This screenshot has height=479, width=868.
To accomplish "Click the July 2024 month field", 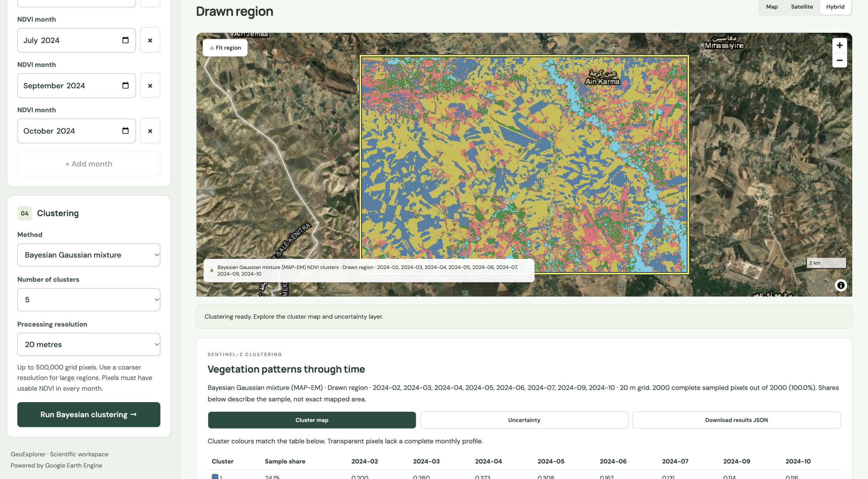I will click(x=77, y=40).
